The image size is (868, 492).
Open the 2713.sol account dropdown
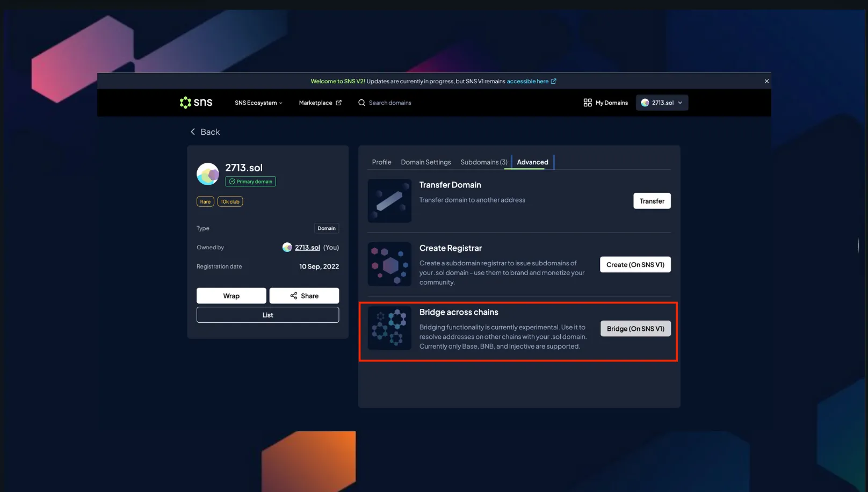[662, 103]
